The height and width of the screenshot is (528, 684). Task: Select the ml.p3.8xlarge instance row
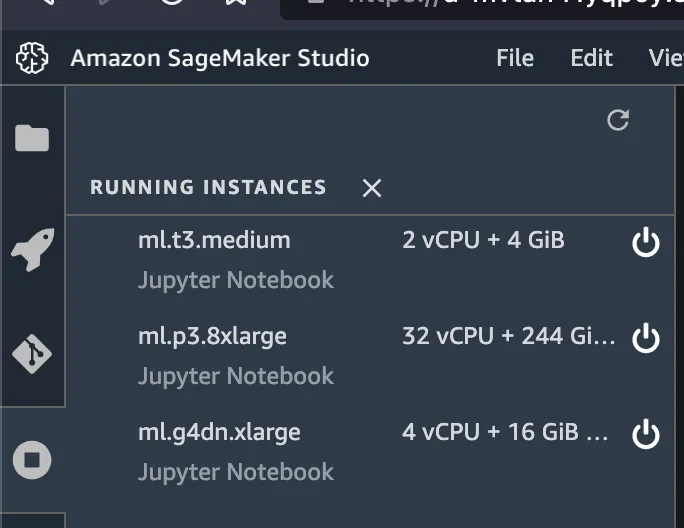click(212, 337)
